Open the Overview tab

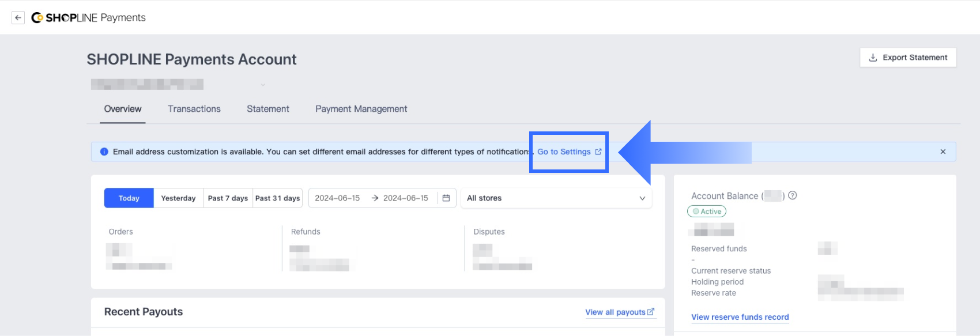tap(123, 109)
